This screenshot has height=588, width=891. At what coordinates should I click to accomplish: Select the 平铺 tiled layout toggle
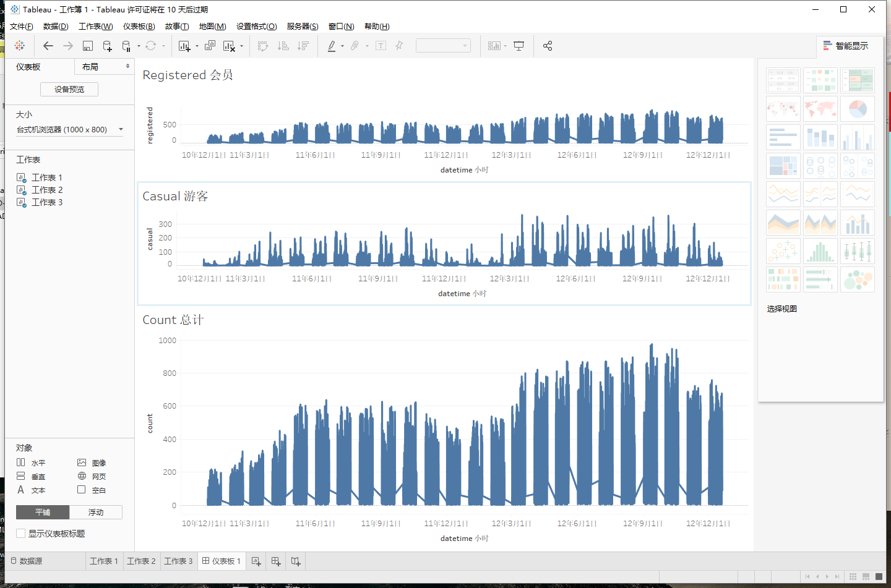[x=43, y=512]
